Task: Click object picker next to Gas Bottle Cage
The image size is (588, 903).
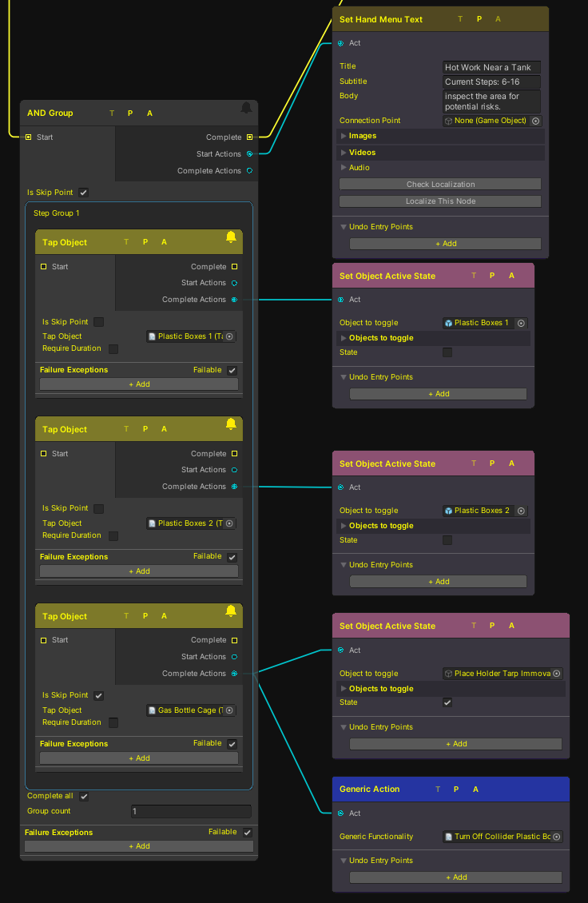Action: (x=229, y=710)
